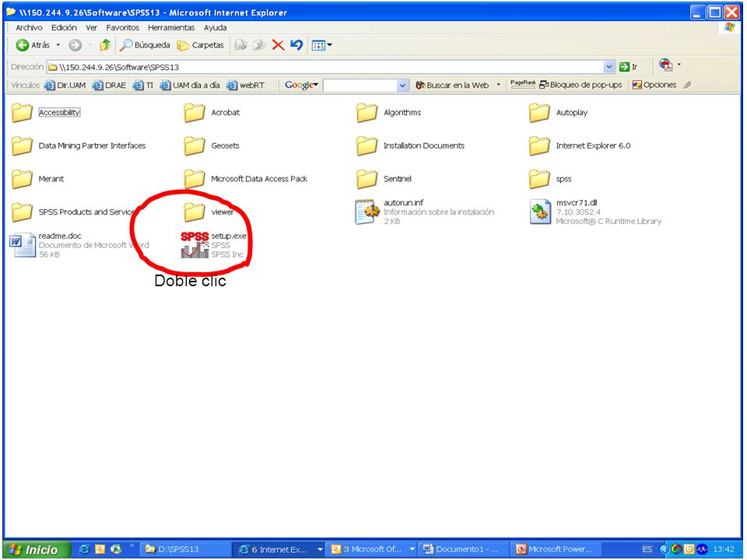Select the SPSS setup.exe file

coord(214,245)
